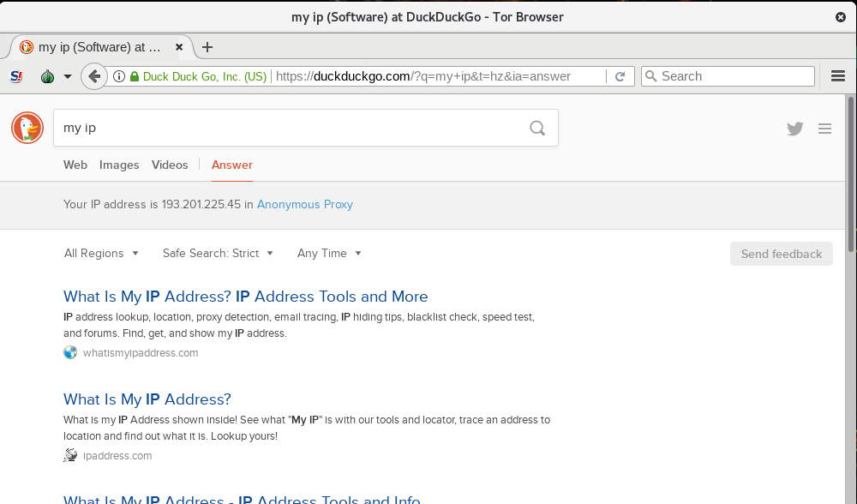Click the search magnifier icon in DuckDuckGo box
The height and width of the screenshot is (504, 857).
[x=537, y=128]
